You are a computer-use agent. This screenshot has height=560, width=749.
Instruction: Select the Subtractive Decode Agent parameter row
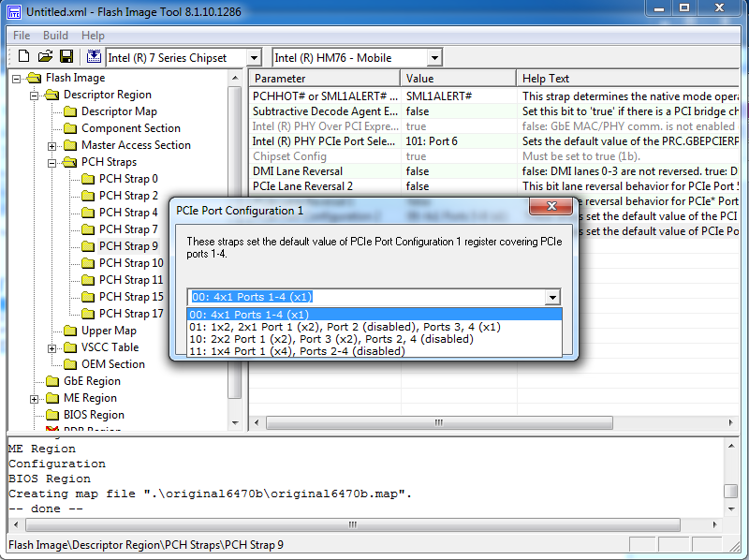tap(494, 111)
